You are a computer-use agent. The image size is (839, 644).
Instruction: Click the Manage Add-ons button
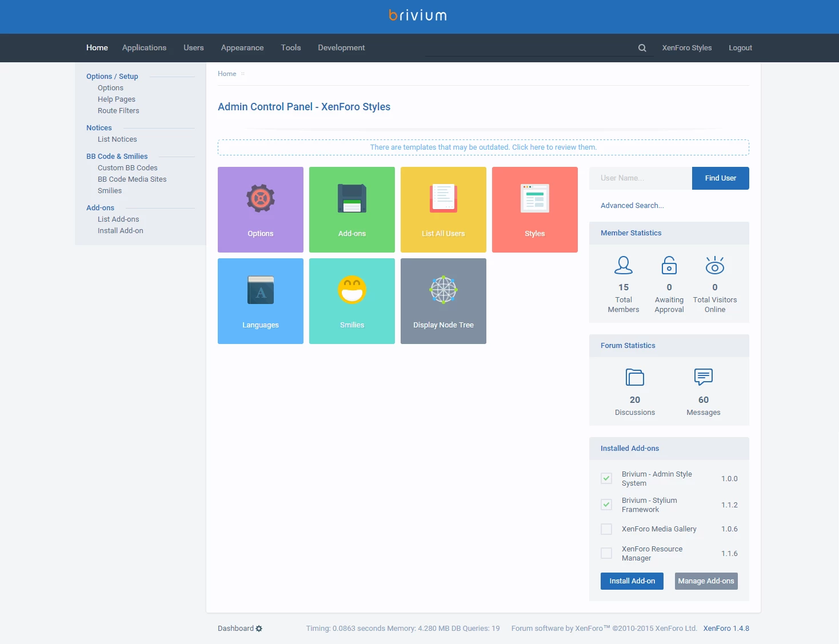(x=706, y=581)
